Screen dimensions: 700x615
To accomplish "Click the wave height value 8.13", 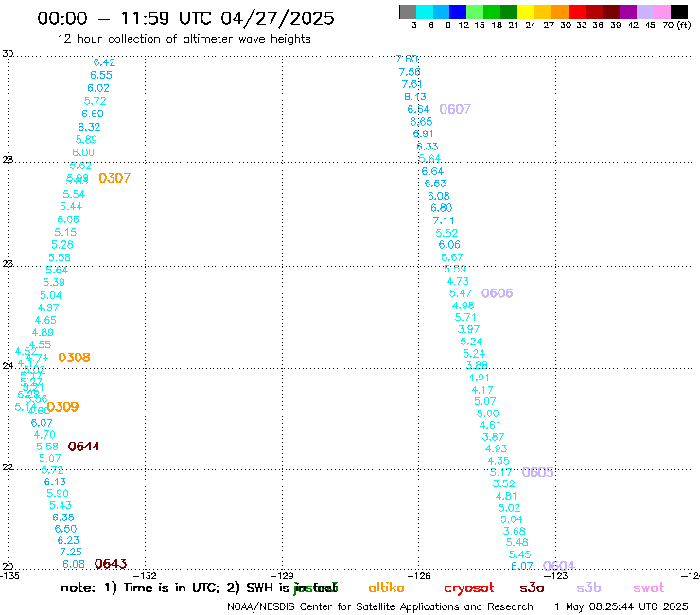I will tap(415, 97).
